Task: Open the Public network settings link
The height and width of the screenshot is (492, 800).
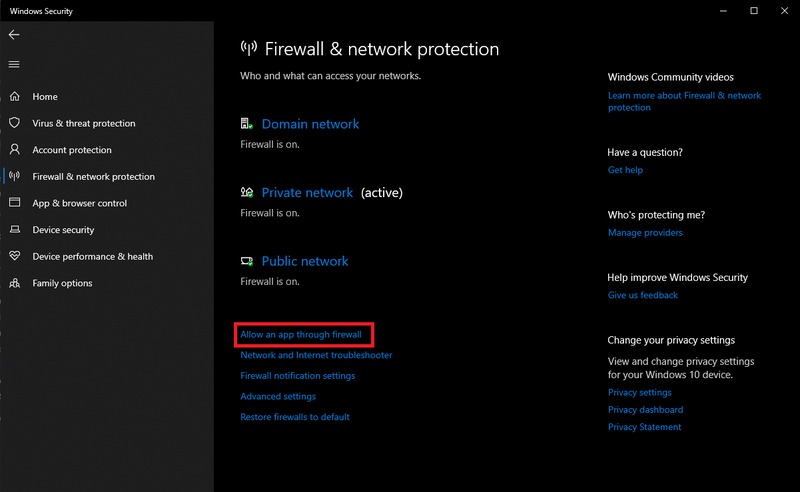Action: (305, 261)
